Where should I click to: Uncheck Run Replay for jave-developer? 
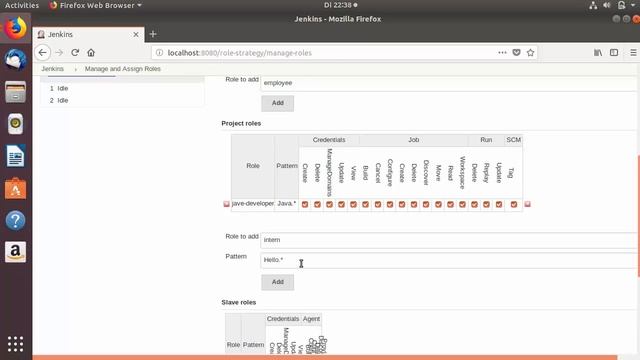tap(487, 204)
